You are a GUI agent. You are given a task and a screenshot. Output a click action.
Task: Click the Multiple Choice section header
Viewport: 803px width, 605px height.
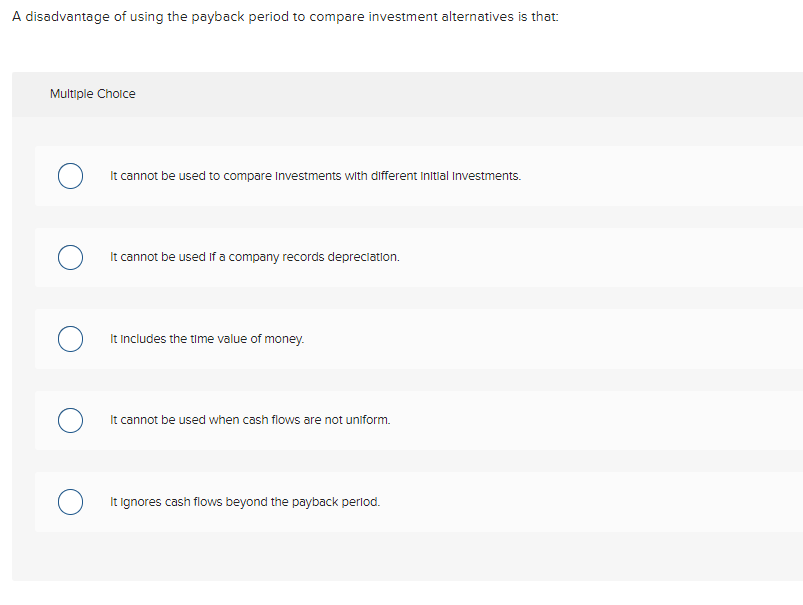[93, 93]
